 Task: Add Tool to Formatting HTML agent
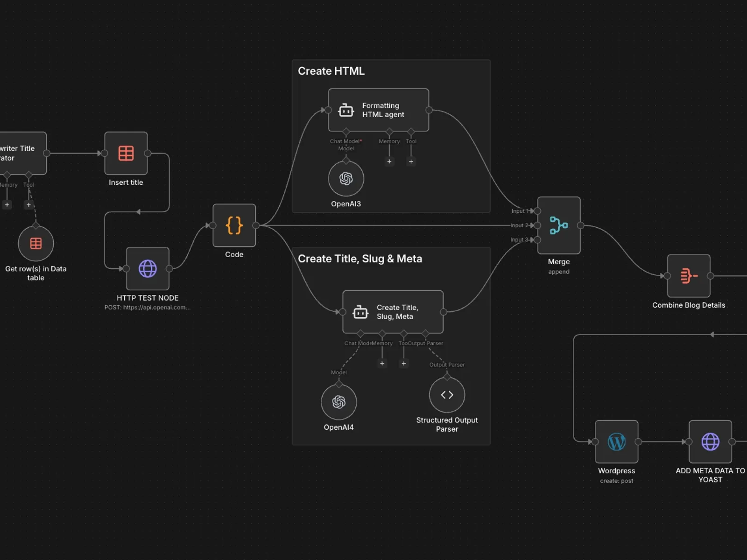coord(411,161)
